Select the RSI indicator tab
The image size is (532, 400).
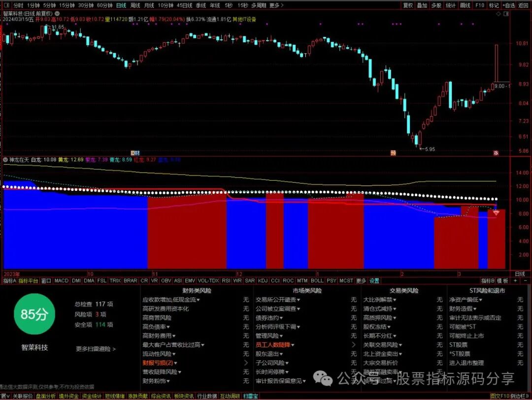pos(226,280)
